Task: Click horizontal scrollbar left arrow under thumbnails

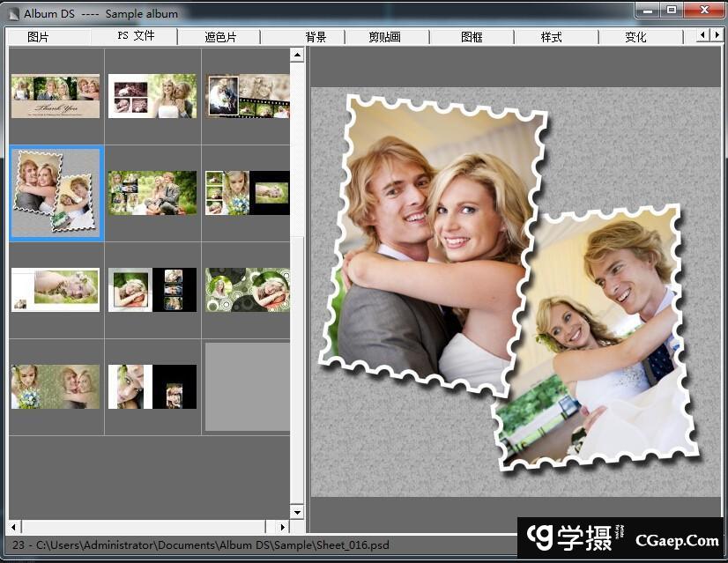Action: [x=15, y=527]
